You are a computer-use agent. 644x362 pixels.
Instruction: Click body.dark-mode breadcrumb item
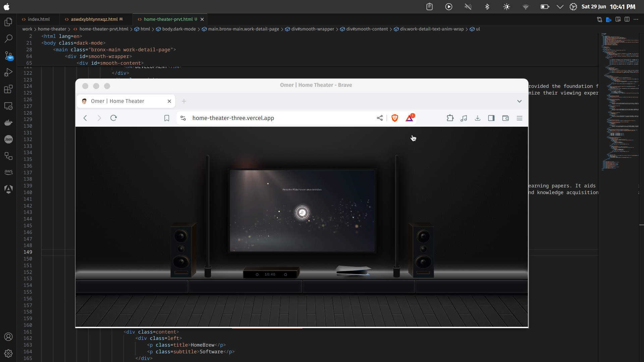pos(179,29)
